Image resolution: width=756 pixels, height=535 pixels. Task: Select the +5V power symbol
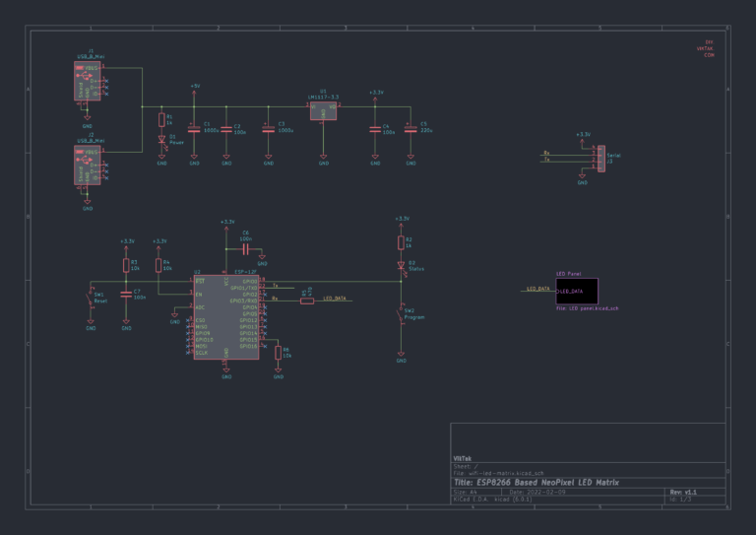(x=194, y=90)
